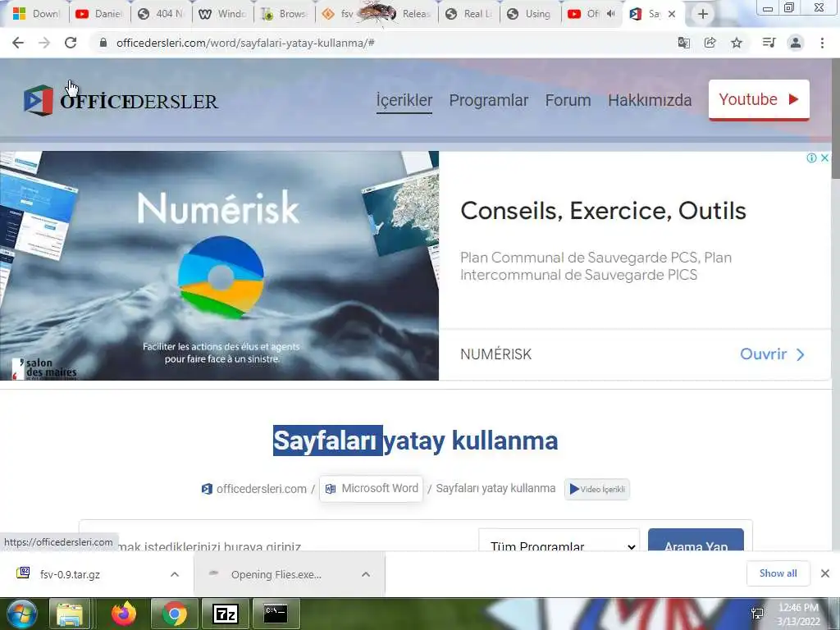Open command prompt taskbar window

tap(276, 614)
